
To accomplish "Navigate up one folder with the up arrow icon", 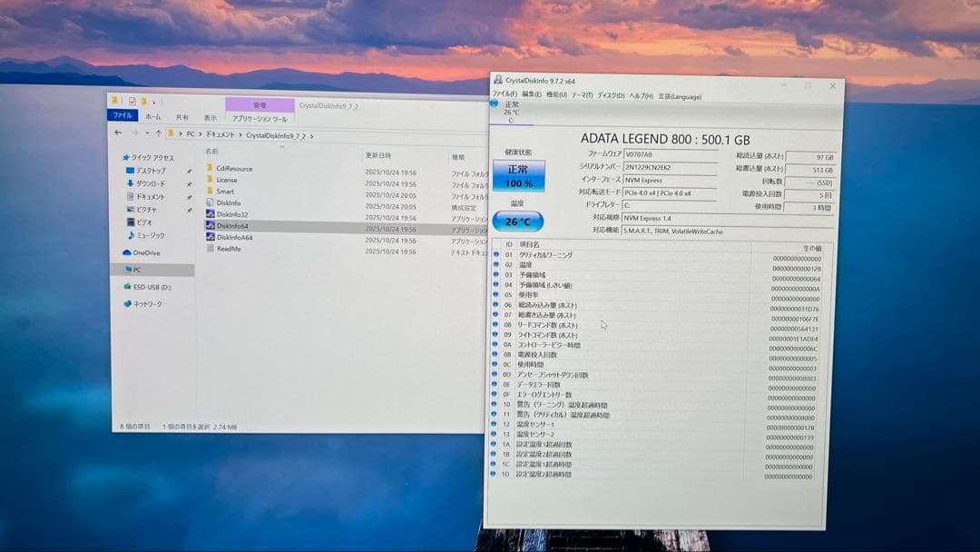I will point(160,134).
